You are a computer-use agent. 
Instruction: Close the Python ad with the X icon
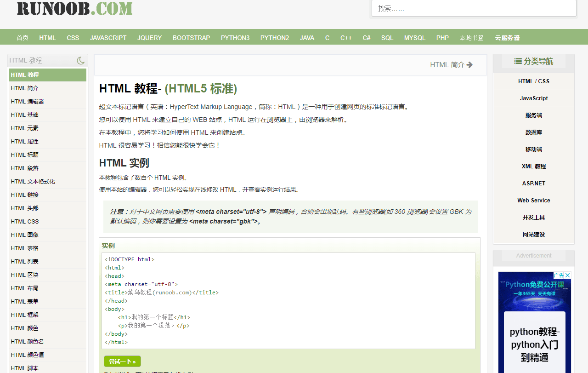[568, 275]
